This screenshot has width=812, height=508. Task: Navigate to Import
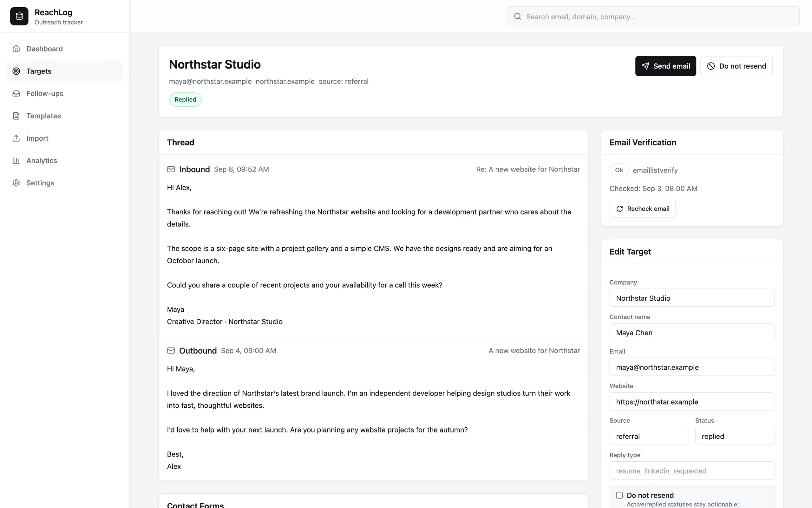point(65,138)
